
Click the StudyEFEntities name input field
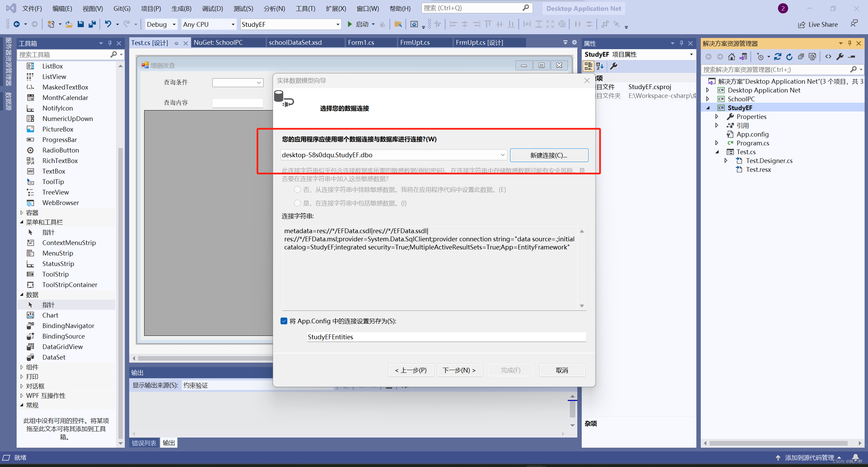(446, 337)
